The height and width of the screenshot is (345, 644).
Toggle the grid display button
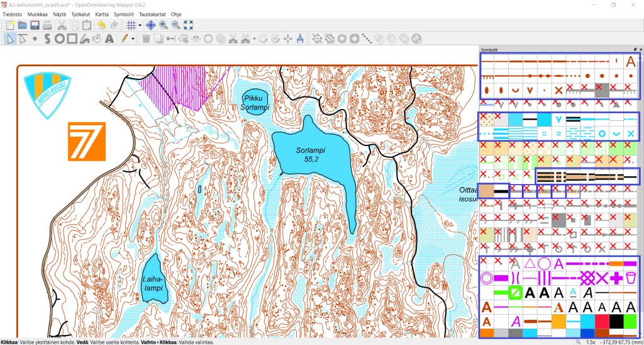click(131, 25)
